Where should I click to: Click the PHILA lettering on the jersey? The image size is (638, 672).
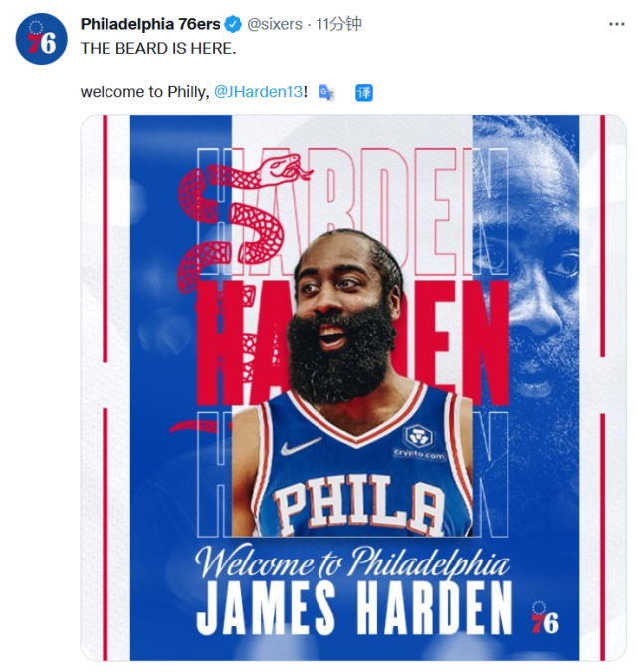pyautogui.click(x=359, y=504)
